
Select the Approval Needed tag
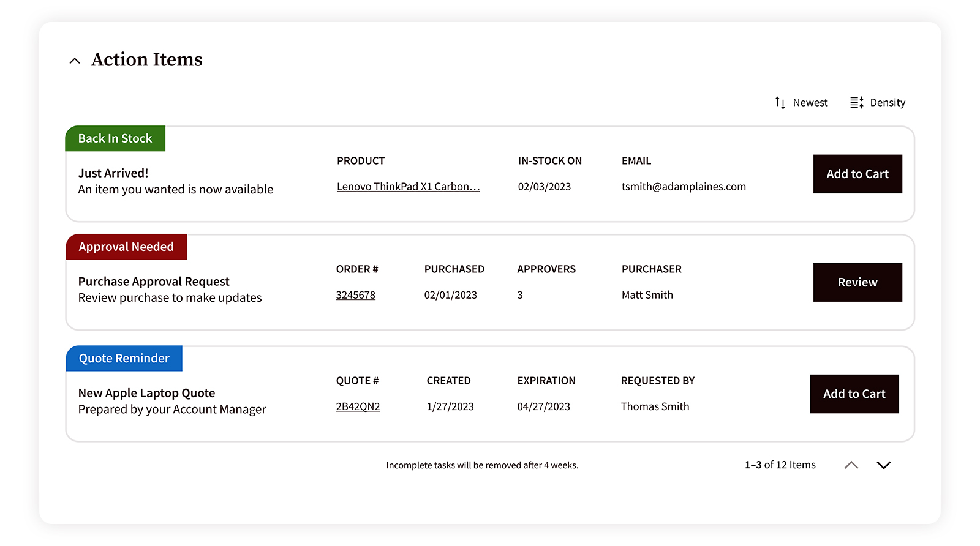tap(126, 247)
